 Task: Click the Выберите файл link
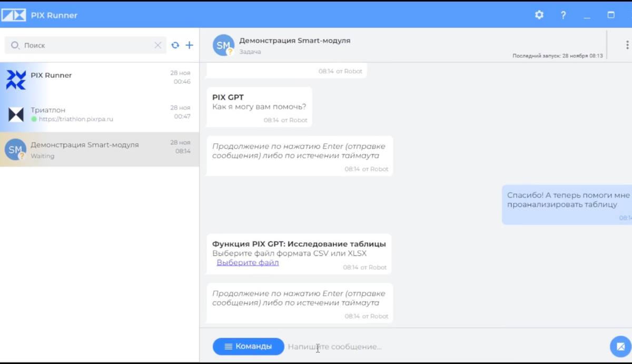[248, 262]
